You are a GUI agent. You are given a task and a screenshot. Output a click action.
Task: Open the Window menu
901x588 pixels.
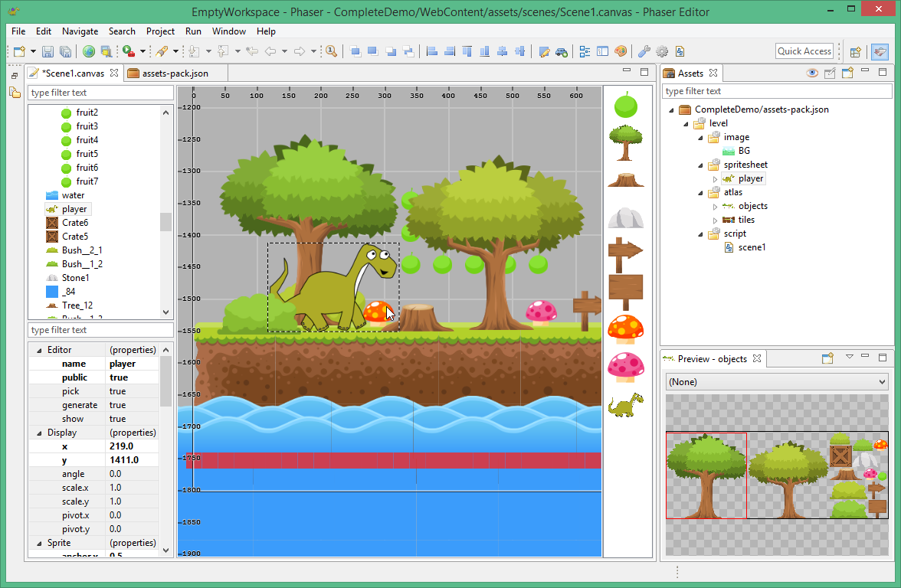point(228,31)
